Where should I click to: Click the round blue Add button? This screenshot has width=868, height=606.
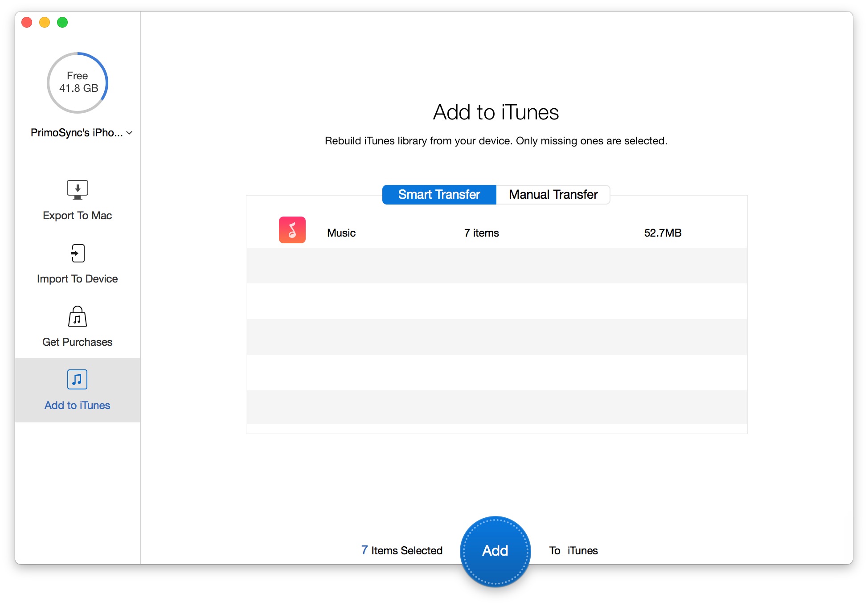click(x=495, y=551)
